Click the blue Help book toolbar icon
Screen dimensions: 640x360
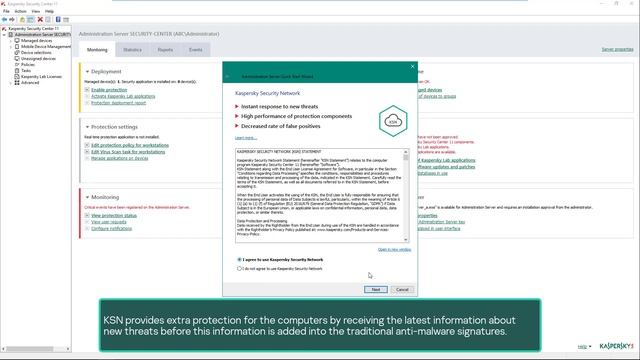(58, 19)
